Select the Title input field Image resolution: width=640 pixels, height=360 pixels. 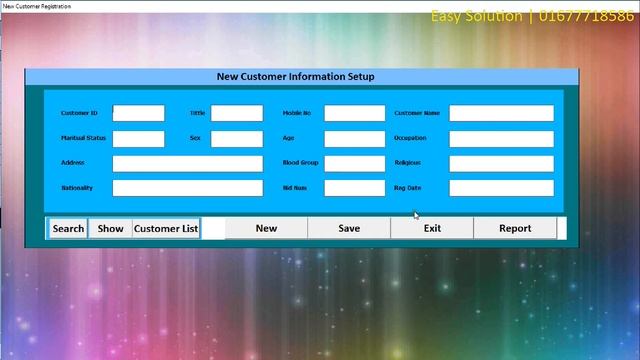pyautogui.click(x=237, y=113)
